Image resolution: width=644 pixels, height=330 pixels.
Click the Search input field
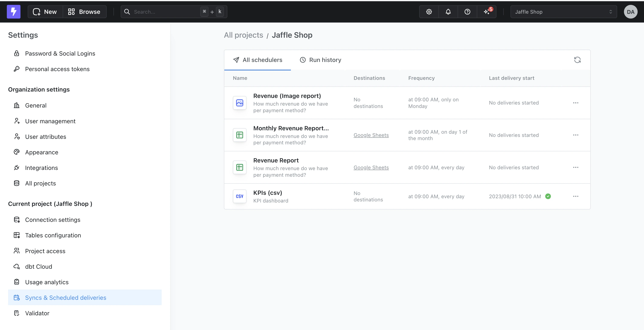[x=165, y=12]
